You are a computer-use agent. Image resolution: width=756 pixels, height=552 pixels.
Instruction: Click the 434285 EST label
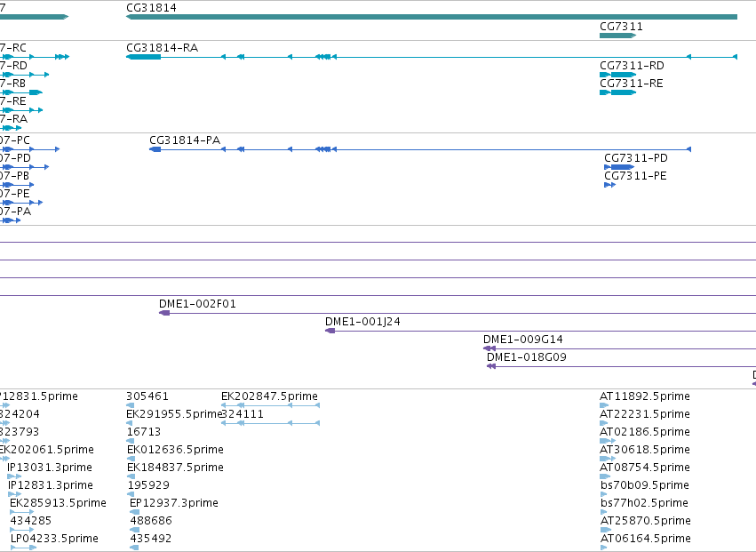(x=31, y=521)
